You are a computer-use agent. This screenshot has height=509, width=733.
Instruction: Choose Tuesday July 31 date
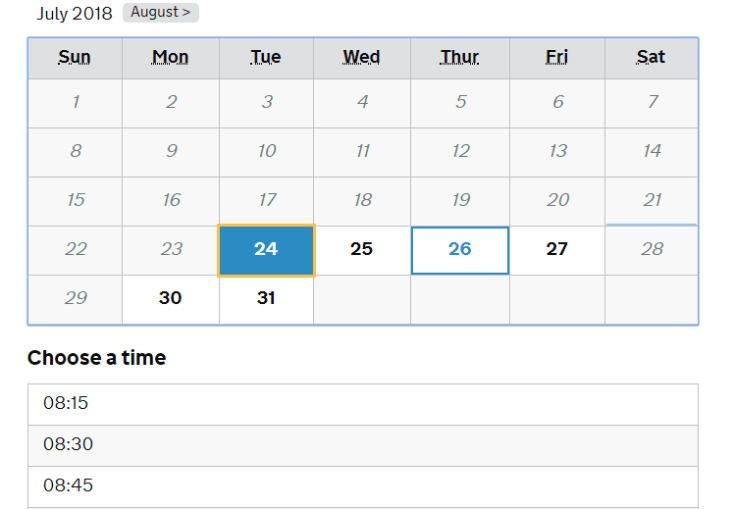coord(266,298)
